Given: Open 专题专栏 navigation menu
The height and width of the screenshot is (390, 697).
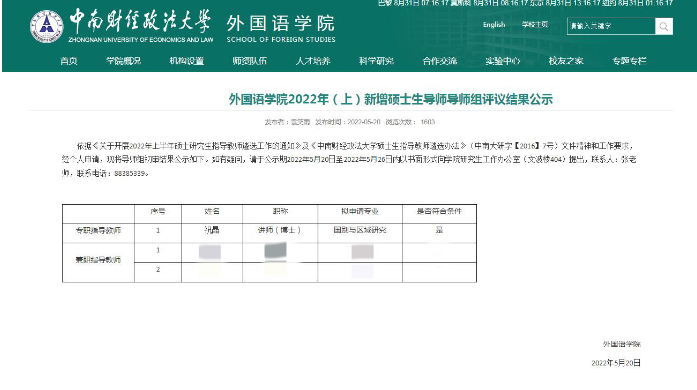Looking at the screenshot, I should (629, 61).
